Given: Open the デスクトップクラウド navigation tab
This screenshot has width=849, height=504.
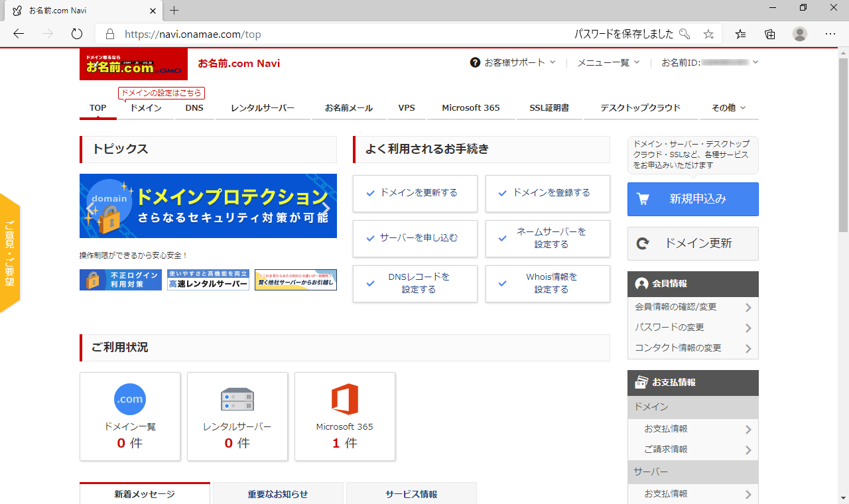Looking at the screenshot, I should coord(640,107).
